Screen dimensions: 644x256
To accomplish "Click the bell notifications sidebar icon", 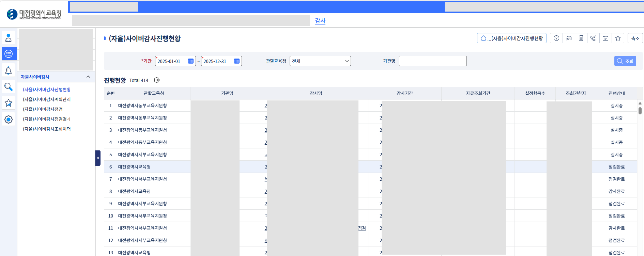I will 9,70.
